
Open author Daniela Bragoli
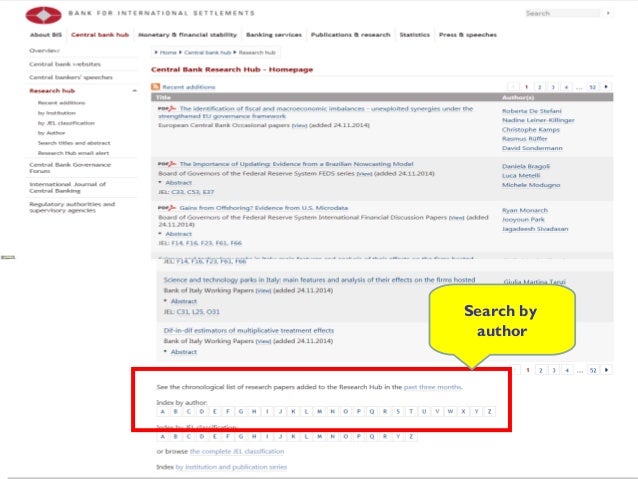[x=526, y=166]
